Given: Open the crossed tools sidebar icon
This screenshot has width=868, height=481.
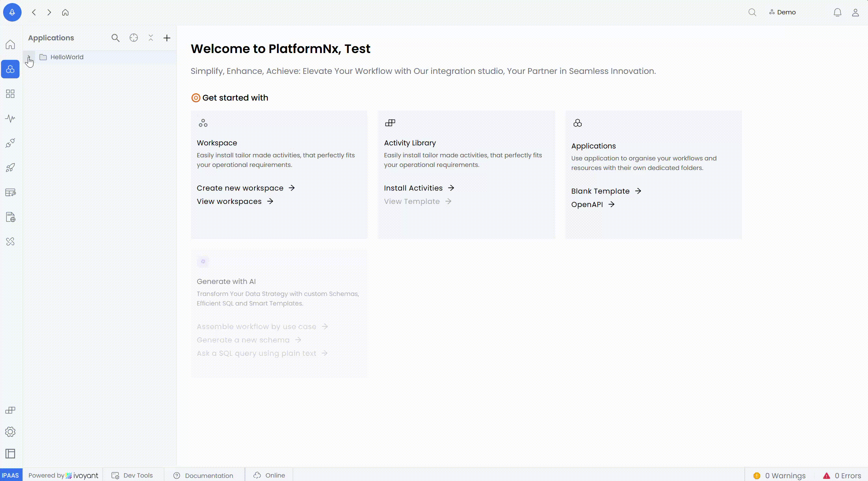Looking at the screenshot, I should click(x=10, y=242).
